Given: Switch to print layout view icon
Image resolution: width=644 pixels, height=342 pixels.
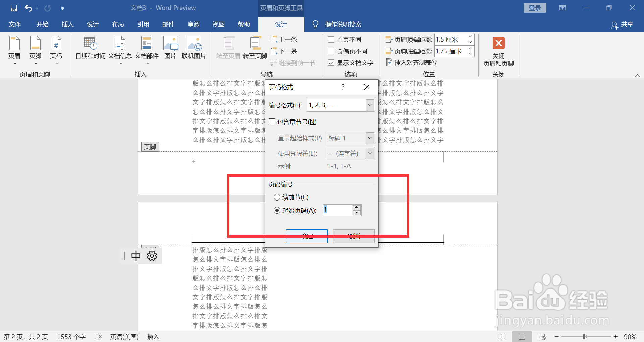Looking at the screenshot, I should coord(522,337).
